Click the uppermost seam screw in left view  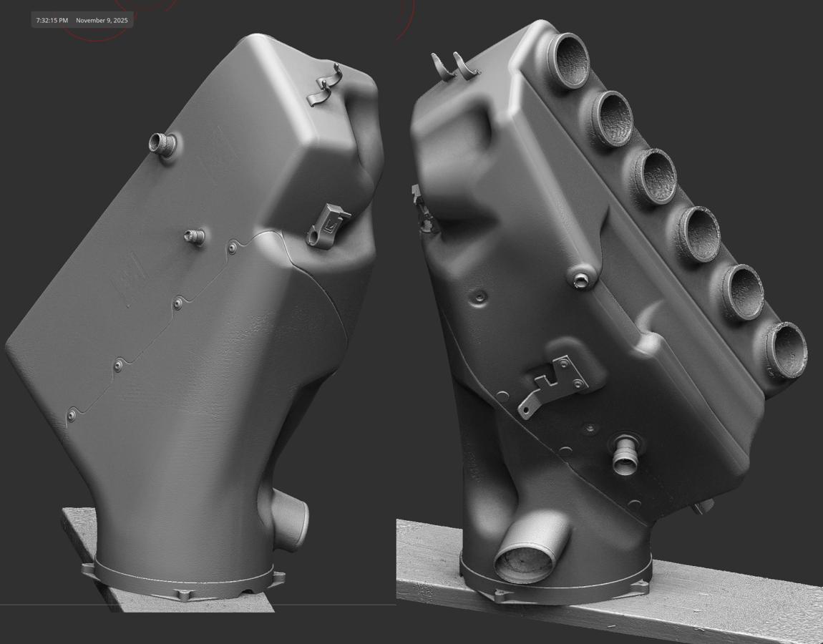click(233, 248)
